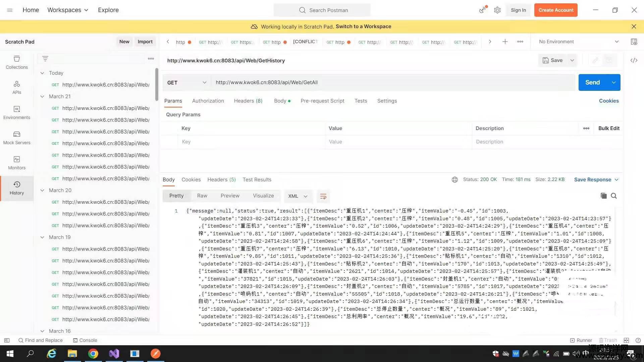Collapse the March 20 history group

pos(42,190)
